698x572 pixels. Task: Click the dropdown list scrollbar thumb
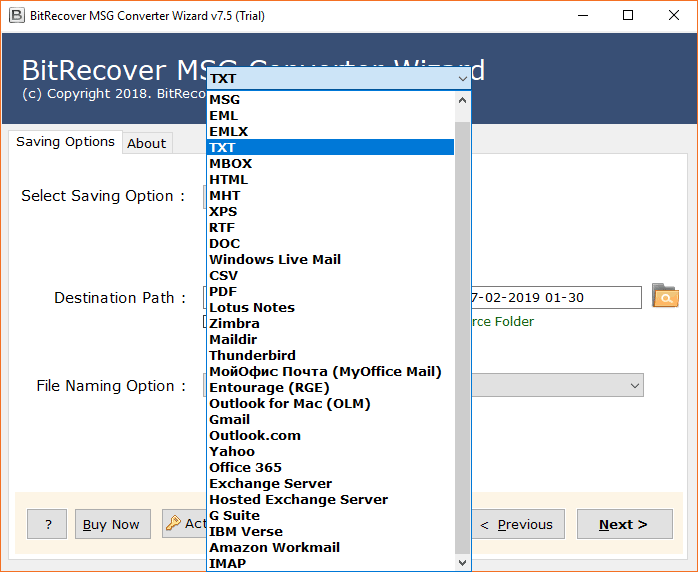point(463,338)
